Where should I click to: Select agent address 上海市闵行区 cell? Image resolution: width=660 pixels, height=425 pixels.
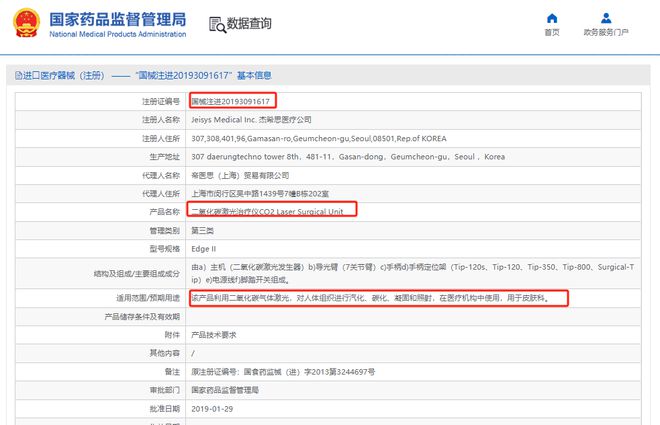click(x=260, y=194)
